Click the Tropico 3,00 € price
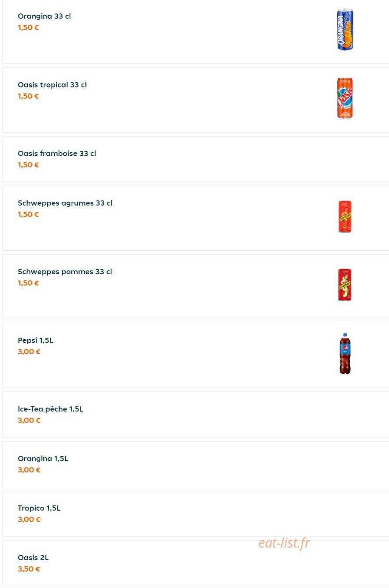The height and width of the screenshot is (588, 389). (x=29, y=519)
